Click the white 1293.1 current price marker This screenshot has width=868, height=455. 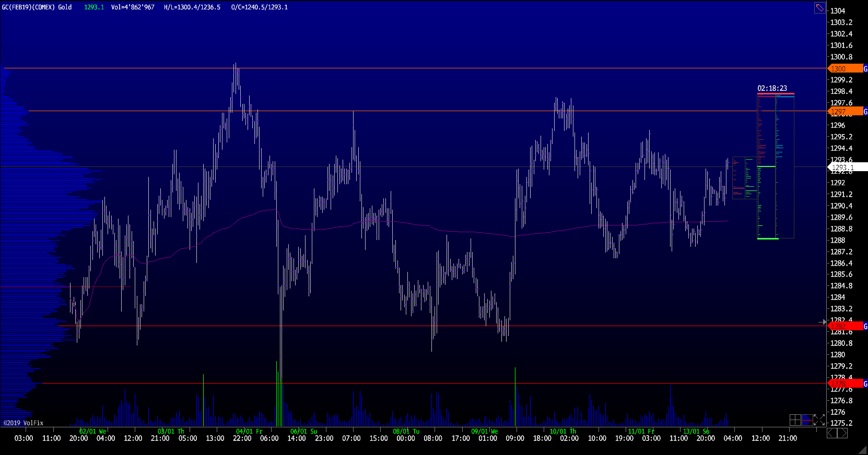click(x=848, y=167)
